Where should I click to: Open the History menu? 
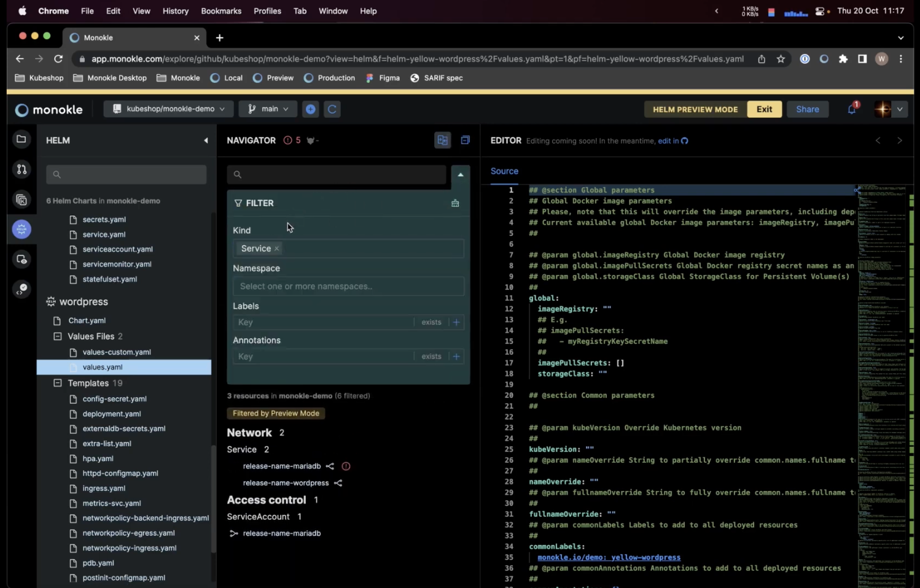coord(176,11)
